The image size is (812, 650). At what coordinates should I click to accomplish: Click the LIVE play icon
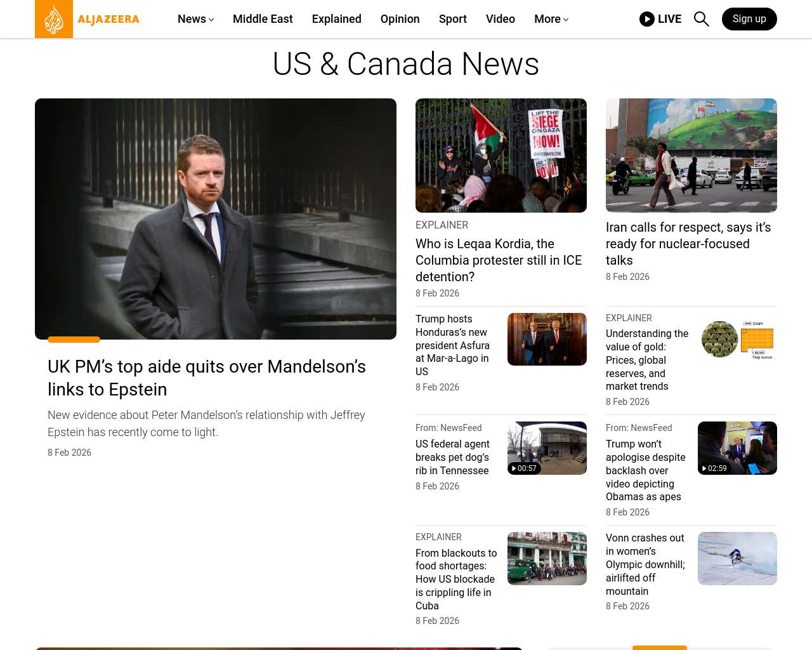(647, 19)
